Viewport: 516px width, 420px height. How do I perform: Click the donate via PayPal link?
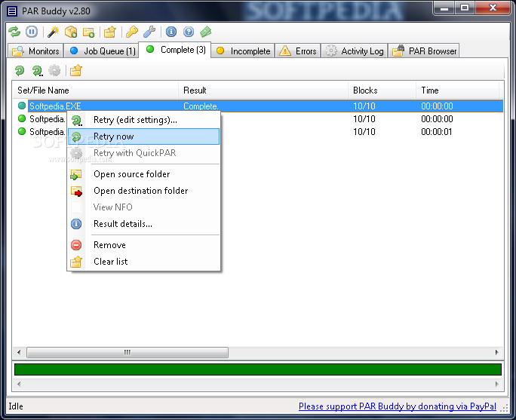coord(398,406)
